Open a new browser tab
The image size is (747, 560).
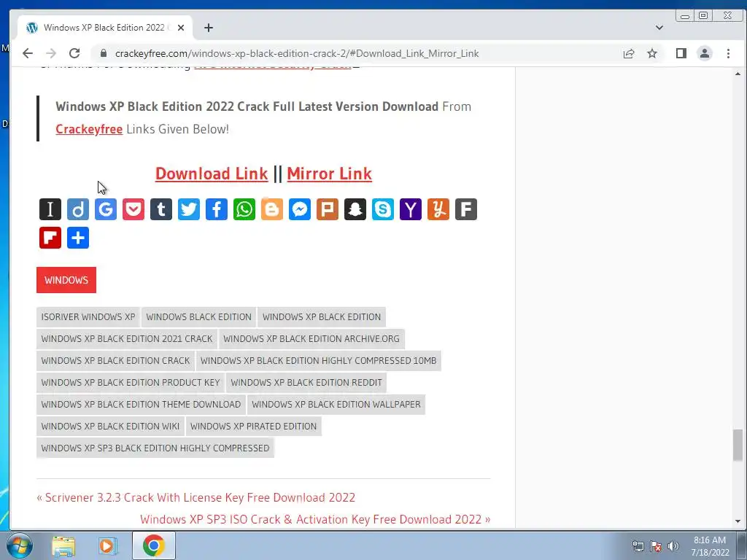coord(209,28)
